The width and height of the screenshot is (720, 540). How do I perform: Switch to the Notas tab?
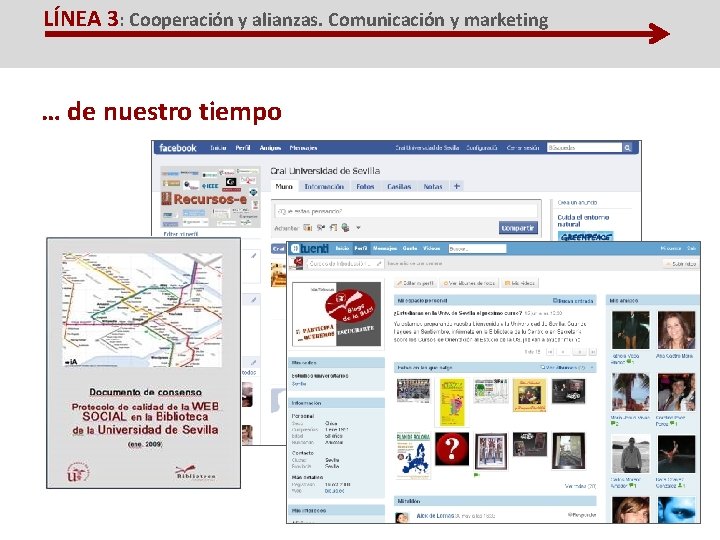433,186
